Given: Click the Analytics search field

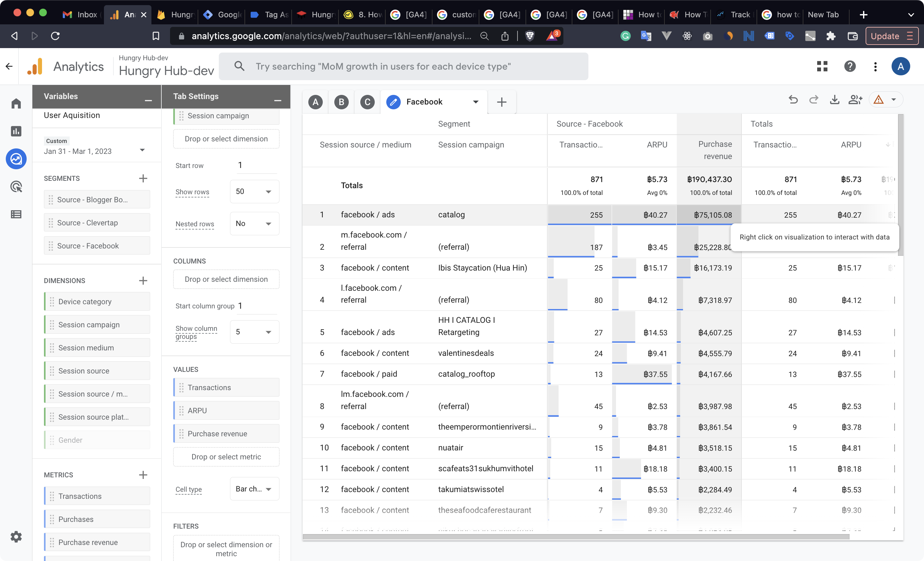Looking at the screenshot, I should 403,66.
